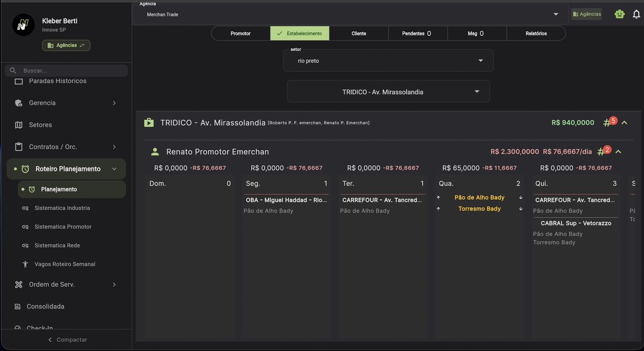This screenshot has width=644, height=351.
Task: Switch to the Promotor tab
Action: pyautogui.click(x=240, y=33)
